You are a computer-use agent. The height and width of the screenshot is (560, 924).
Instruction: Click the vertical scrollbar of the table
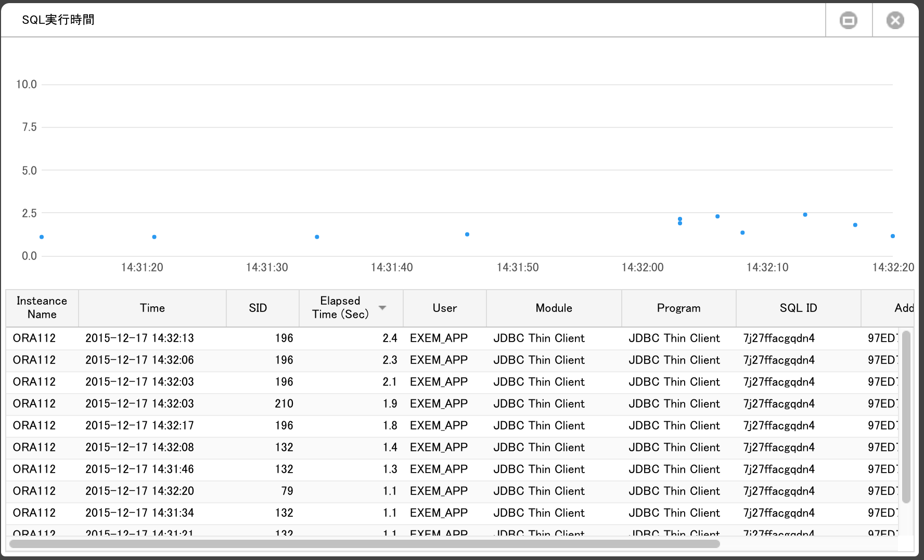[906, 416]
